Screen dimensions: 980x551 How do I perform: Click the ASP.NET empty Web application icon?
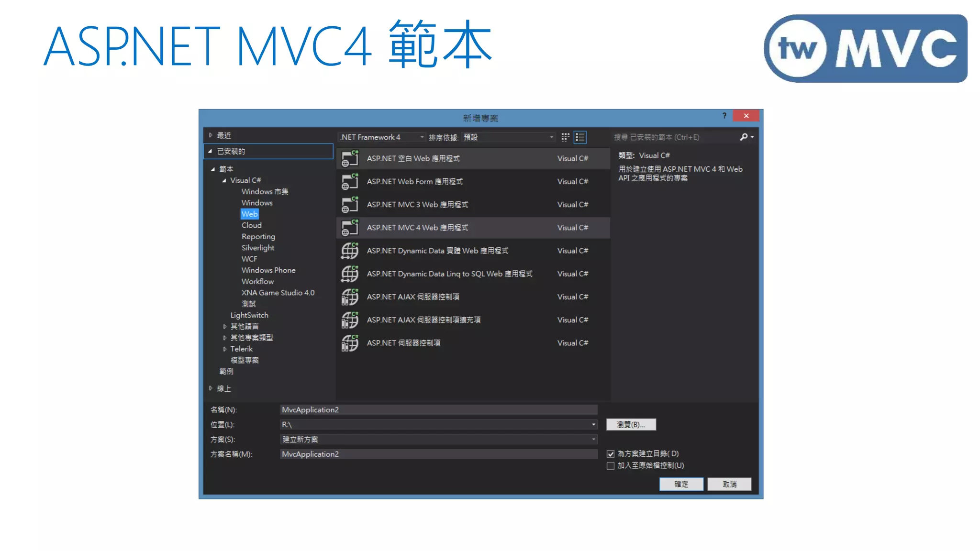point(350,158)
